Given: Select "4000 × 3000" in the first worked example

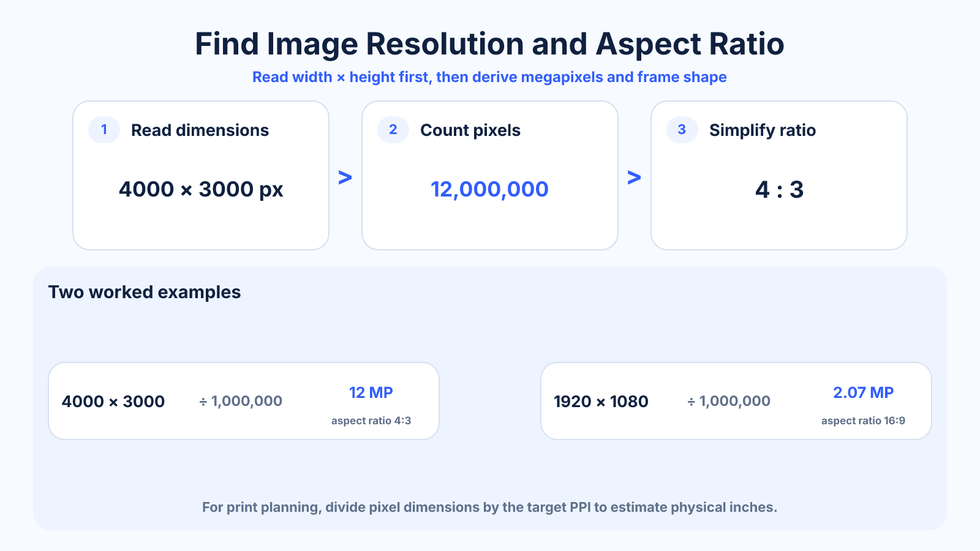Looking at the screenshot, I should [x=113, y=402].
